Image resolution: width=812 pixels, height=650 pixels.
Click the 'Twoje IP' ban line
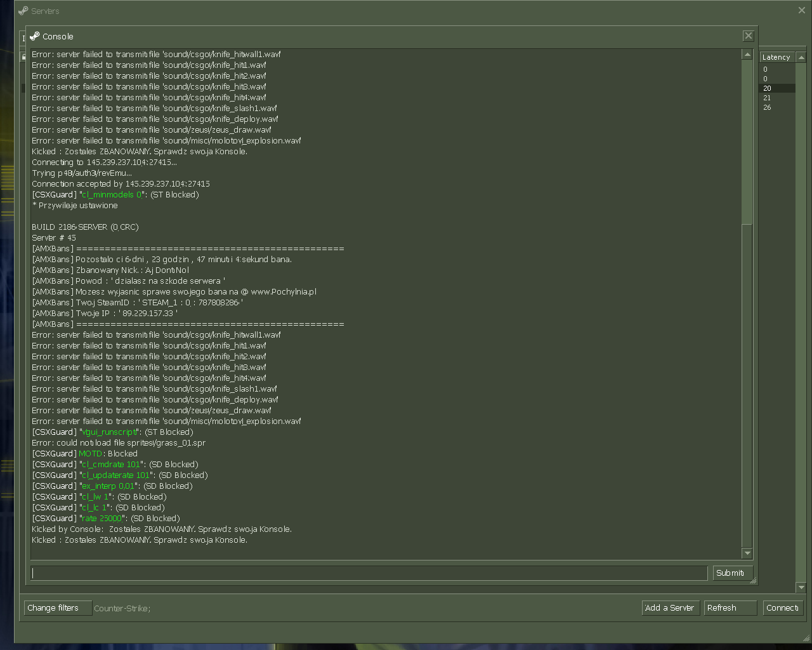tap(105, 314)
